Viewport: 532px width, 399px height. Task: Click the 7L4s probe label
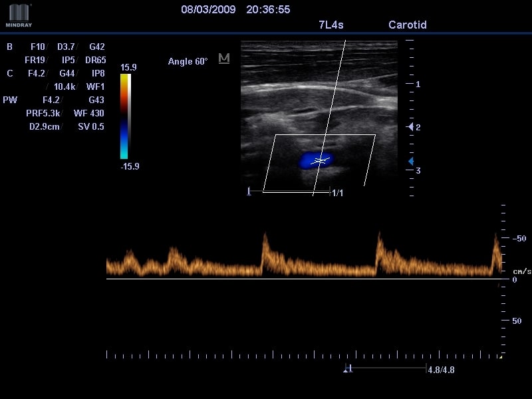(x=331, y=25)
